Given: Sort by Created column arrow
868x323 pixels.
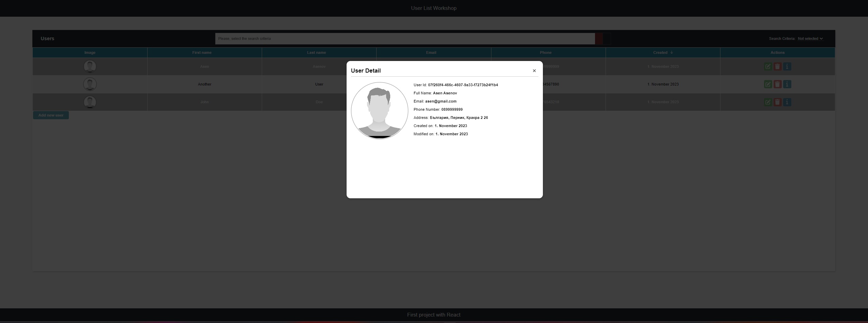Looking at the screenshot, I should tap(671, 52).
